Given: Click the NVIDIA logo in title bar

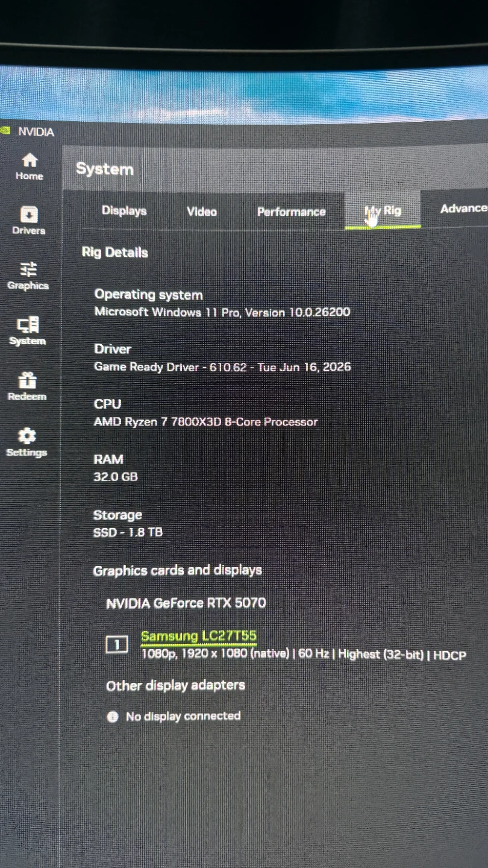Looking at the screenshot, I should click(5, 130).
